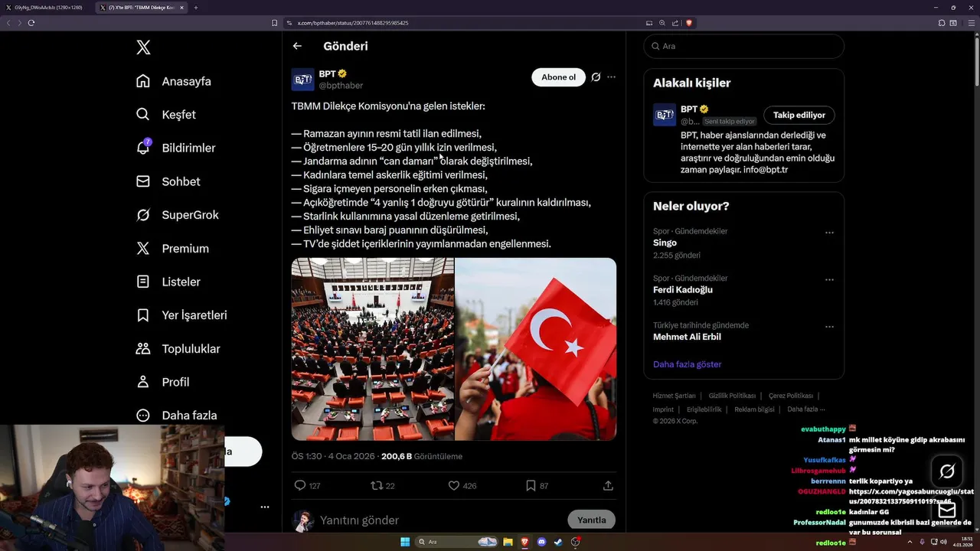The image size is (980, 551).
Task: Open Discord from the taskbar
Action: 542,542
